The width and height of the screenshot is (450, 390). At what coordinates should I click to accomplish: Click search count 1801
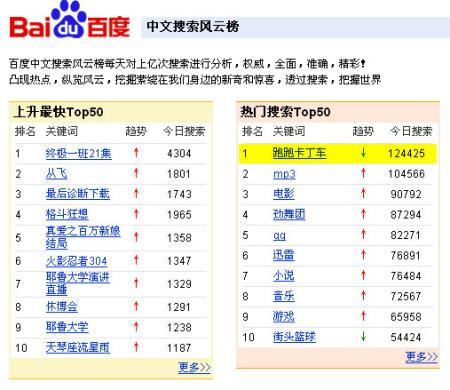point(179,174)
